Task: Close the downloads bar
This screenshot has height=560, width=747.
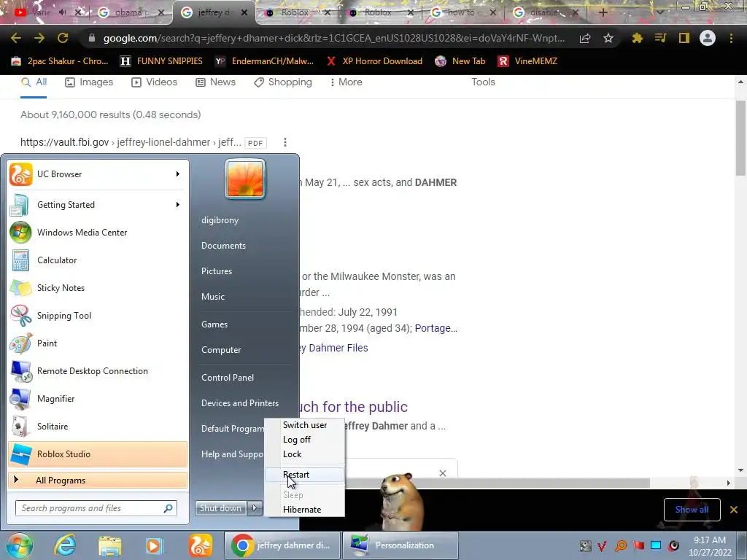Action: pyautogui.click(x=734, y=510)
